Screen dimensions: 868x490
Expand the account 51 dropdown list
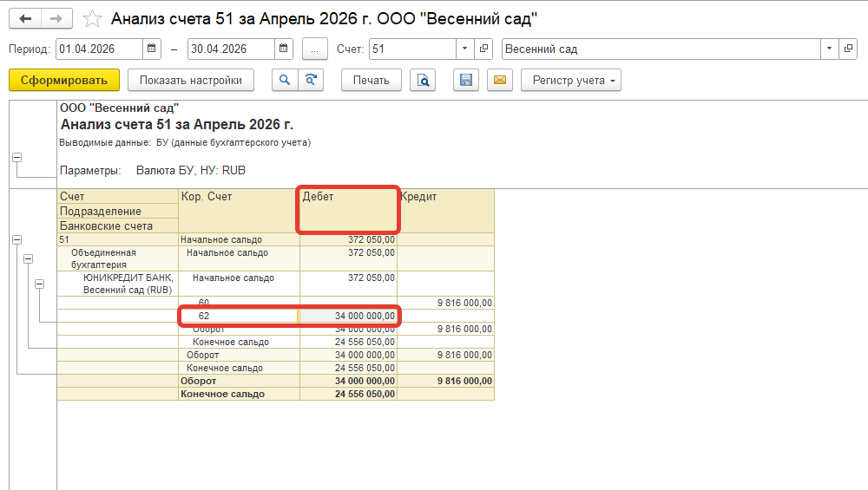click(465, 49)
